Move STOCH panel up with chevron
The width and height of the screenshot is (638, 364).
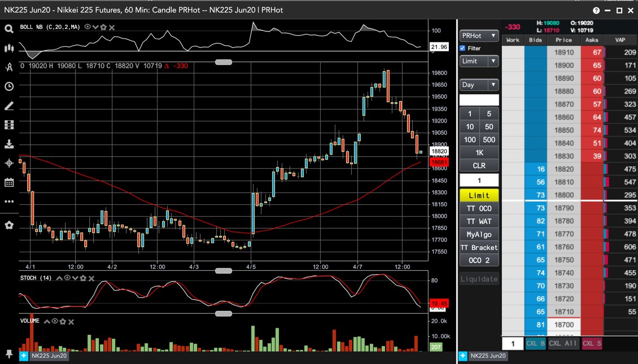coord(59,278)
